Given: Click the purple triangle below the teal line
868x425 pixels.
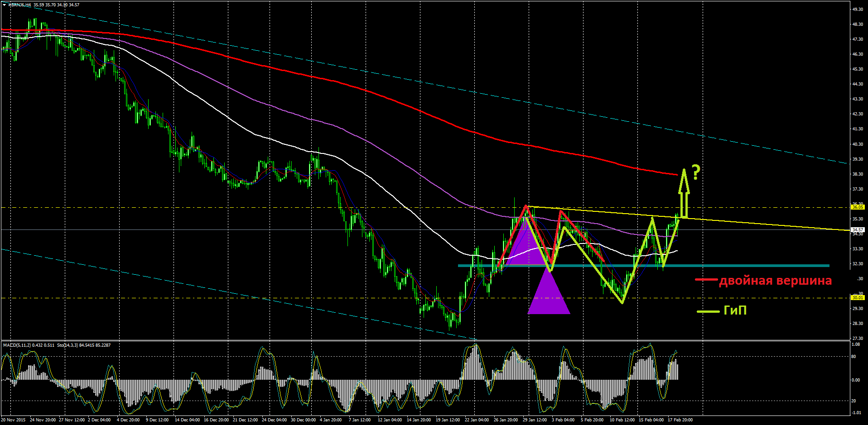Looking at the screenshot, I should [x=549, y=291].
